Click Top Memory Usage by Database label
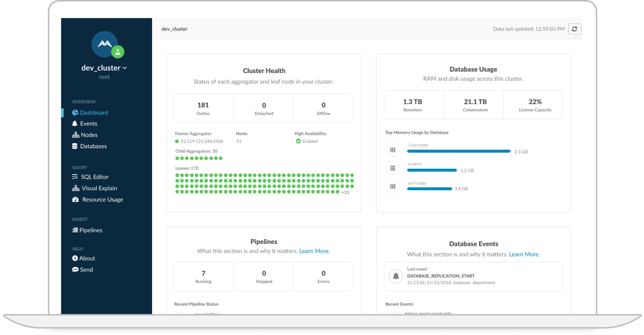Image resolution: width=644 pixels, height=335 pixels. 417,132
